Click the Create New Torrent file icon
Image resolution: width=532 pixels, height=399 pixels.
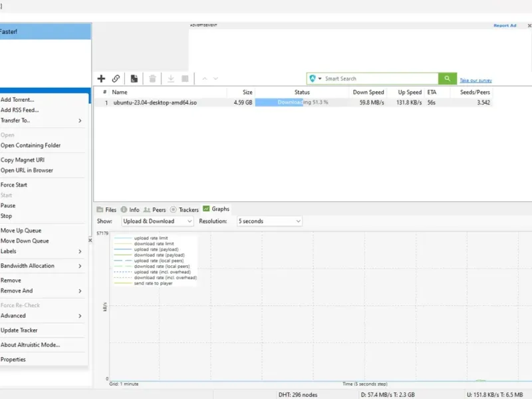(x=134, y=78)
